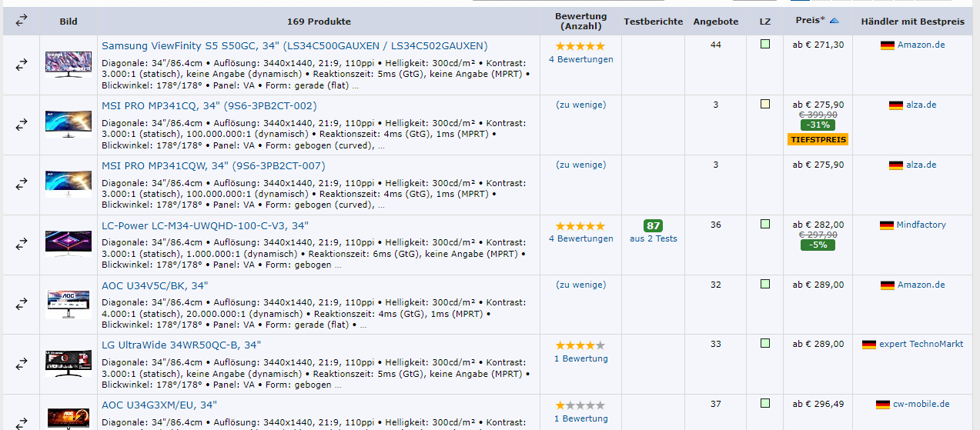Open LC-Power LC-M34-UWQHD-100-C-V3 product link
The image size is (980, 430).
(205, 226)
